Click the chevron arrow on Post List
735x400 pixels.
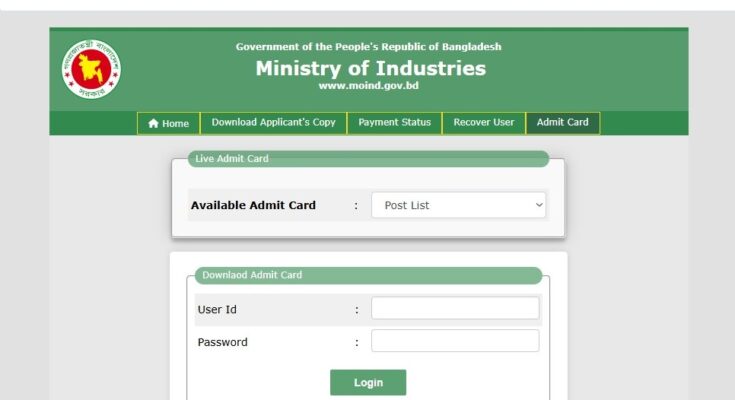[539, 205]
